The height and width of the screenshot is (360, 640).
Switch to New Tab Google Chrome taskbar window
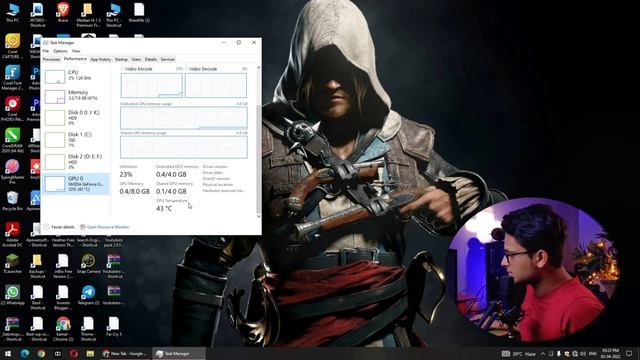click(125, 353)
